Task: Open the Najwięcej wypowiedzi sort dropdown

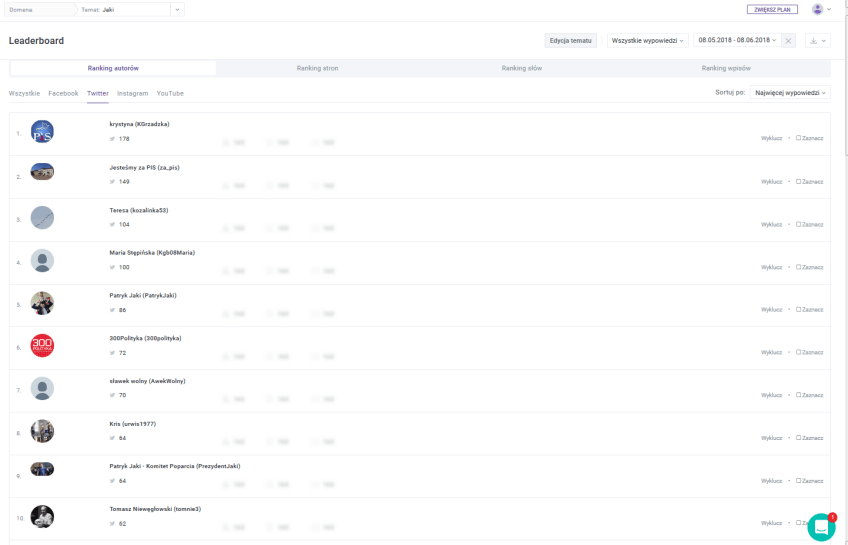Action: (791, 93)
